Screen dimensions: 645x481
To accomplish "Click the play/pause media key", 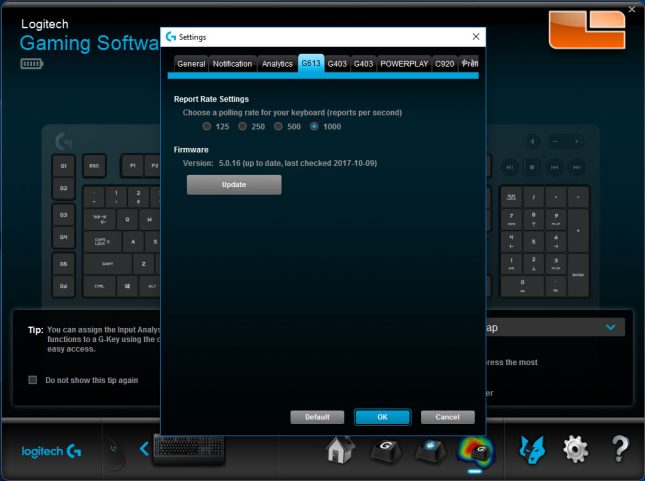I will tap(510, 167).
